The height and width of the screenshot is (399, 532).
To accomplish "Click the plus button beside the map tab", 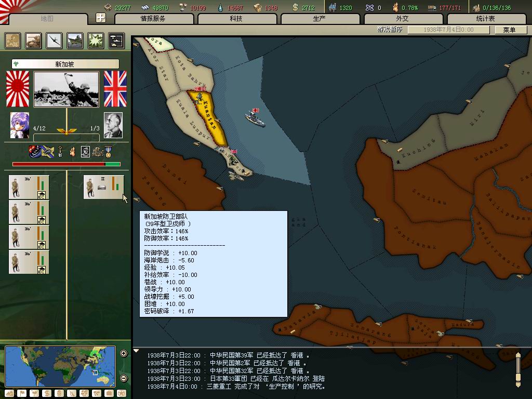I will (101, 18).
